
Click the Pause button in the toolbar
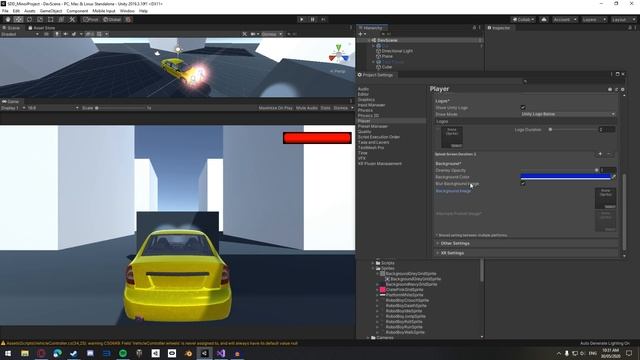[x=313, y=20]
